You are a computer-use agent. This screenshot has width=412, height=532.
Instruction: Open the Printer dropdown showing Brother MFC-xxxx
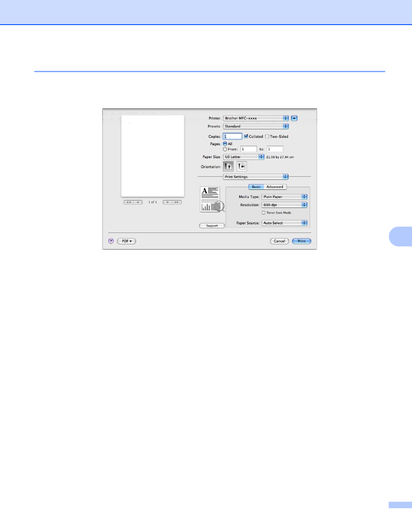click(256, 118)
